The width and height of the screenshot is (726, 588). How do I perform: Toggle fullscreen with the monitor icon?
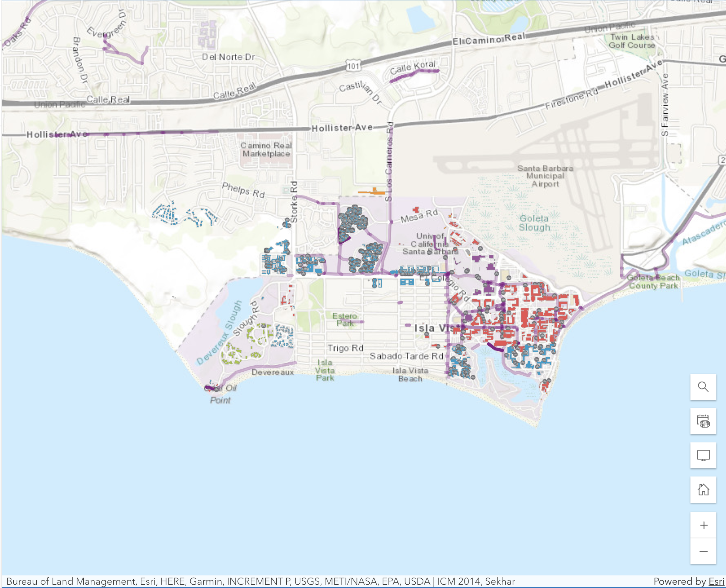click(x=703, y=455)
